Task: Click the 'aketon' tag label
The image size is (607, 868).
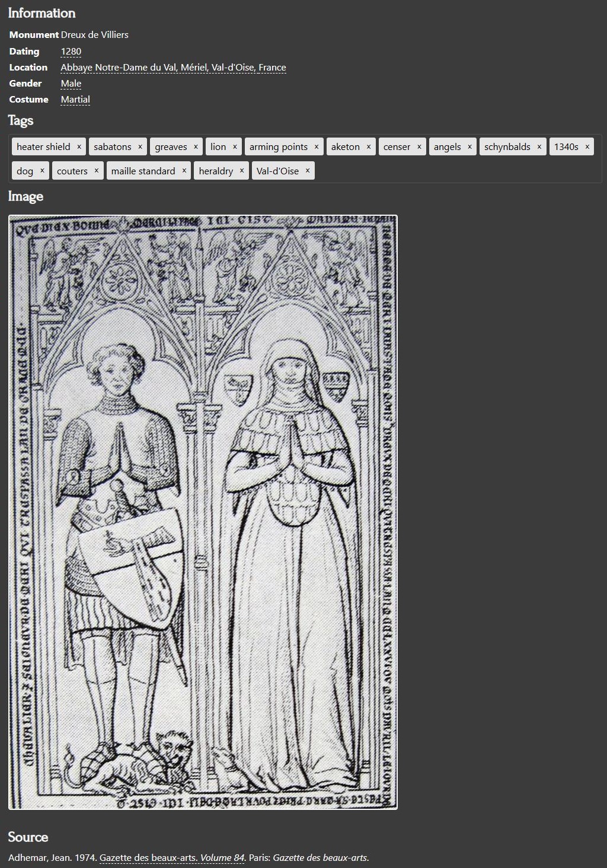Action: [x=346, y=147]
